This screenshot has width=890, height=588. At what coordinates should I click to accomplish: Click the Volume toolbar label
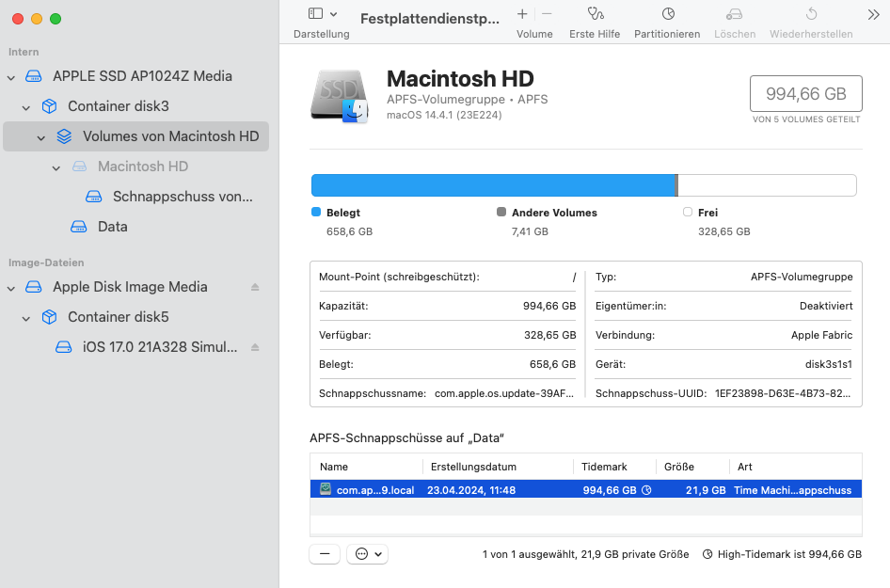534,34
